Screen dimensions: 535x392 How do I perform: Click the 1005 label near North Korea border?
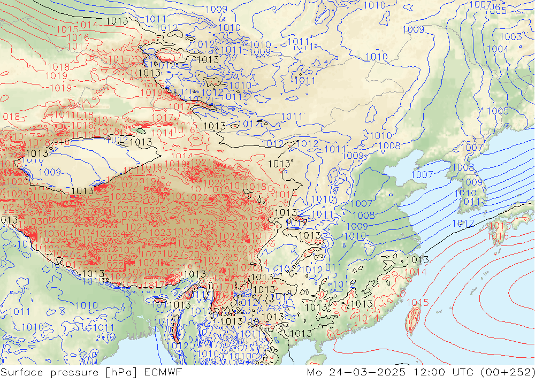click(498, 111)
